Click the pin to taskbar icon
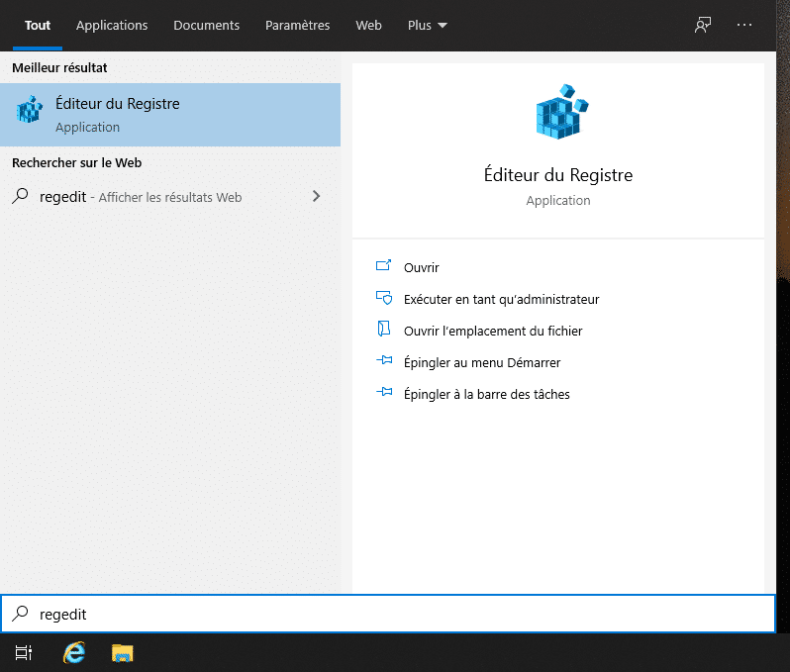Image resolution: width=790 pixels, height=672 pixels. click(384, 394)
